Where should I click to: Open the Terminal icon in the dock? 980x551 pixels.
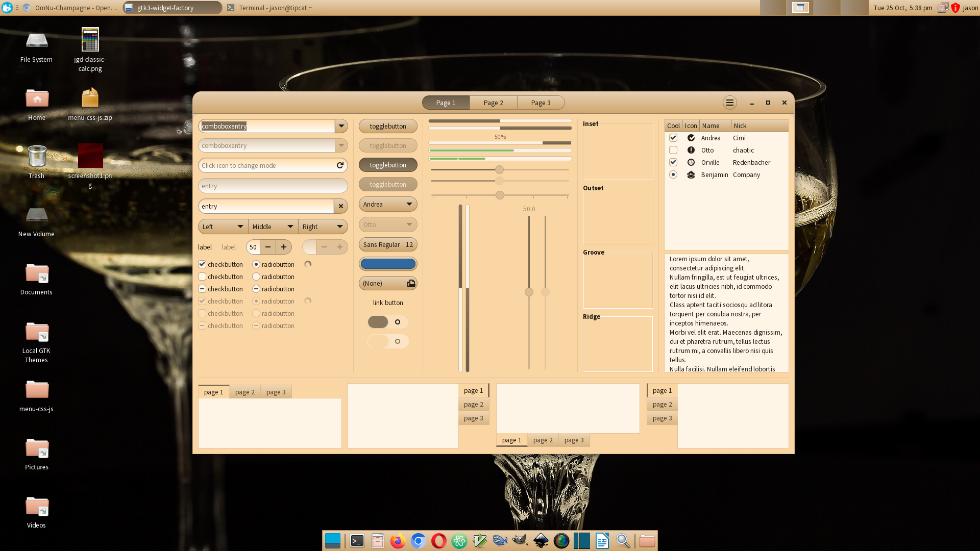pos(357,541)
